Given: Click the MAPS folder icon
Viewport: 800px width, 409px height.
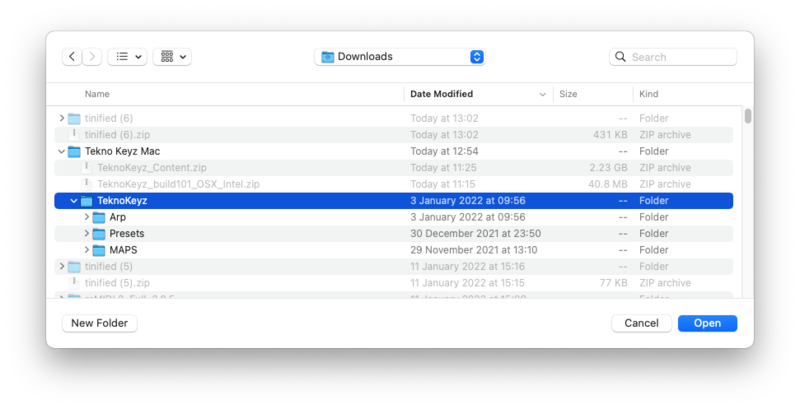Looking at the screenshot, I should click(99, 250).
